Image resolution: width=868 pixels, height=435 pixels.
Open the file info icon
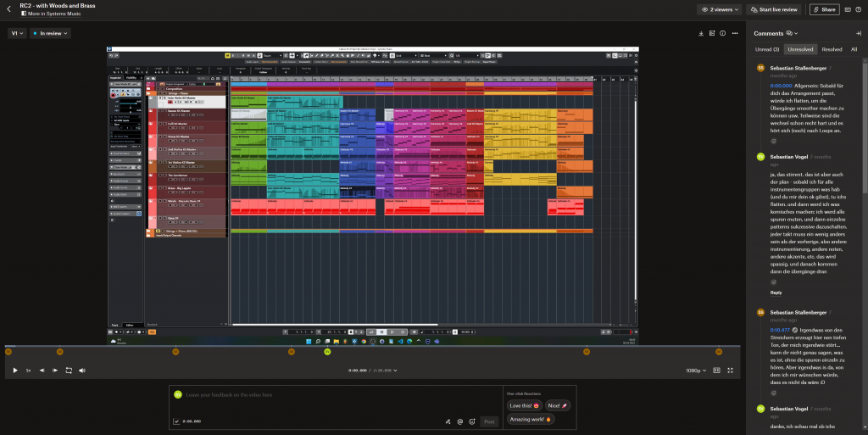(723, 34)
